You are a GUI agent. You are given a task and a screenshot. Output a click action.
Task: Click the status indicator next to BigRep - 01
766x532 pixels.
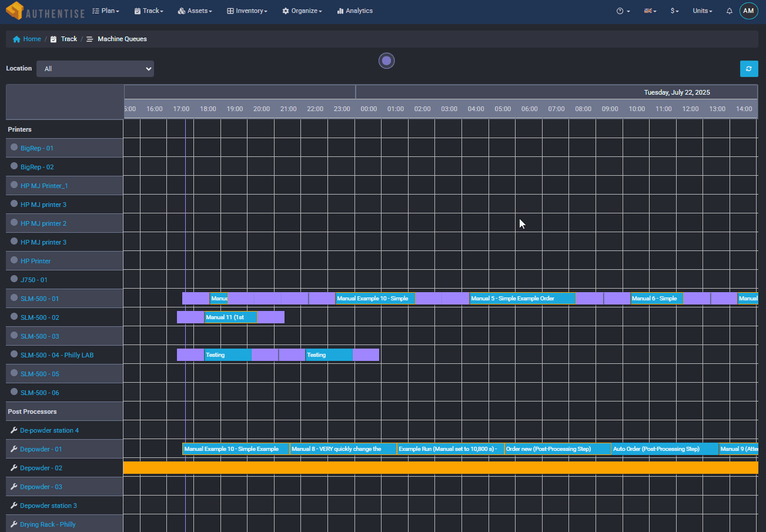pyautogui.click(x=14, y=148)
